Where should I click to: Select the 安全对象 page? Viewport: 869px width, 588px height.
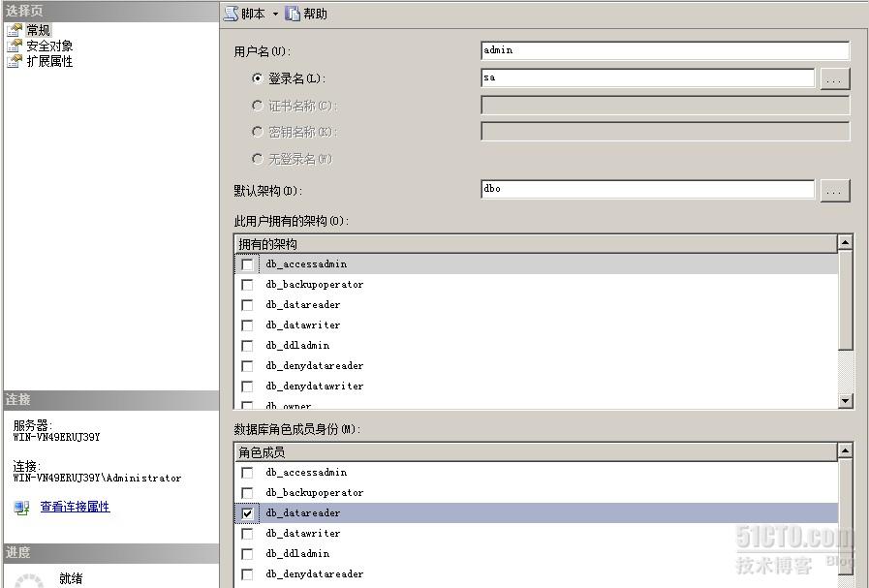[49, 46]
